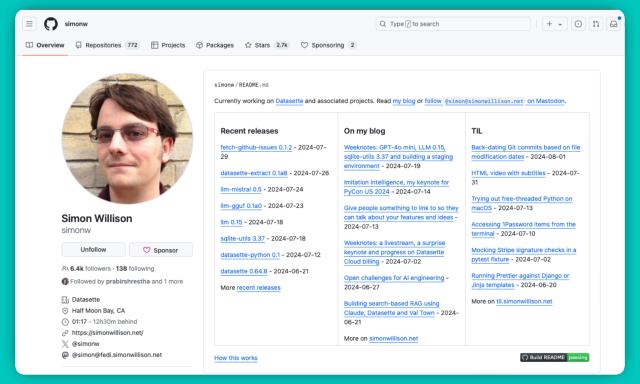This screenshot has height=384, width=640.
Task: Open the til.simonwillison.net link
Action: pyautogui.click(x=524, y=301)
